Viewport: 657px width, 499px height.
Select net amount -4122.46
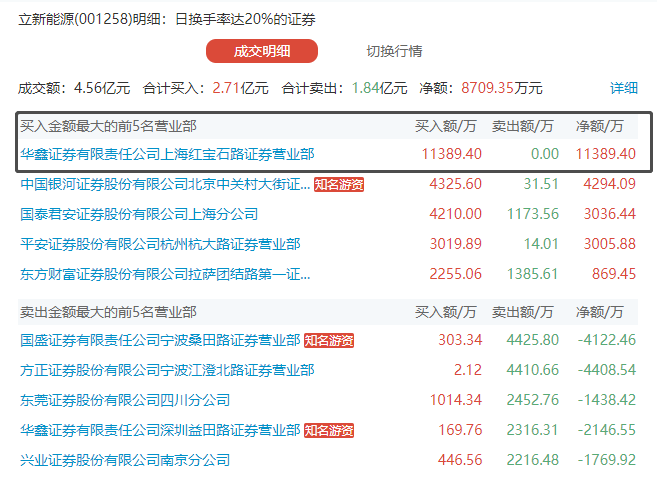[x=607, y=340]
